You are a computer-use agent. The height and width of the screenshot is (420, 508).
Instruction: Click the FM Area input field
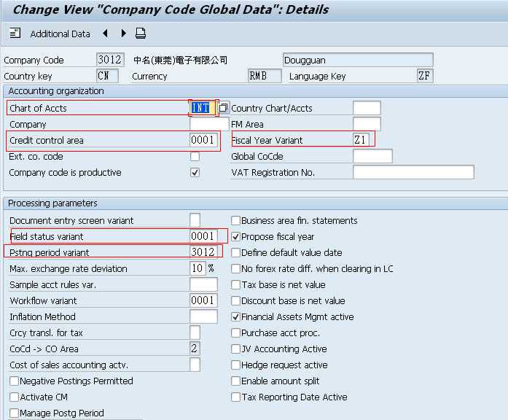[367, 124]
